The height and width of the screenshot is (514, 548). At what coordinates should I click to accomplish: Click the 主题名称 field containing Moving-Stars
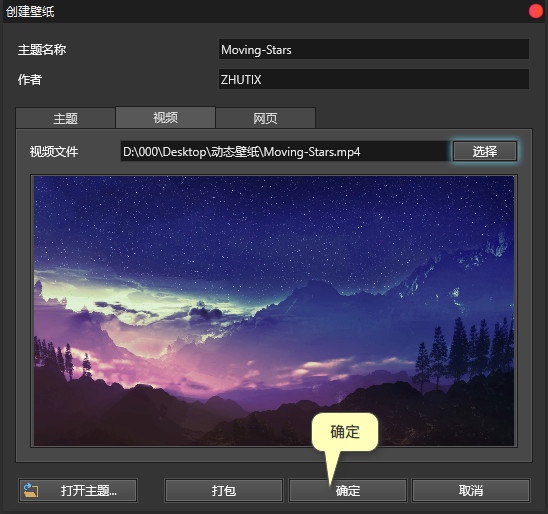374,49
